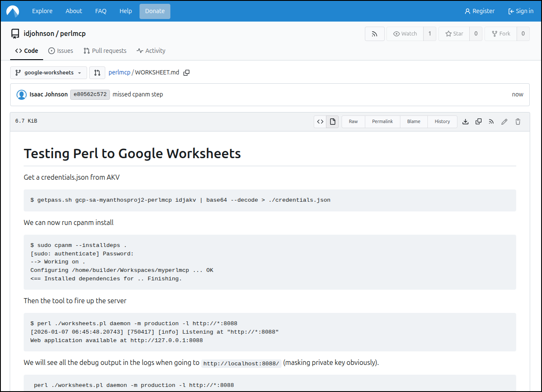Click the Donate button

[155, 11]
